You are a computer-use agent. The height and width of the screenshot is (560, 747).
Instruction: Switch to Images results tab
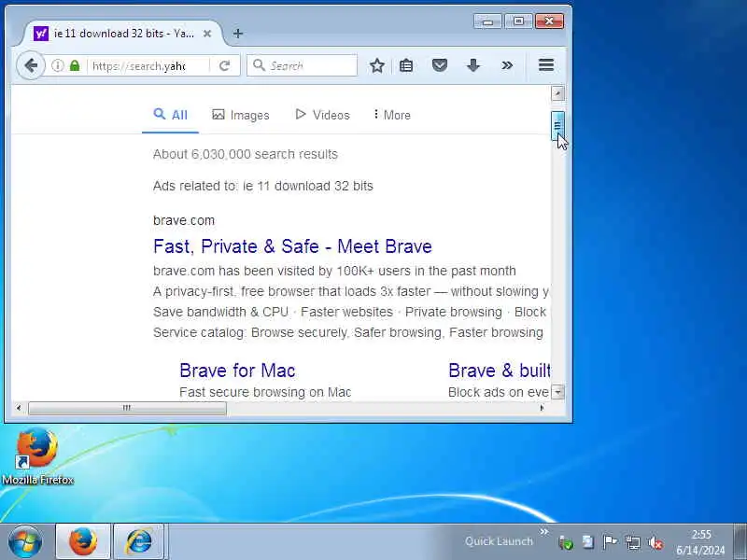click(241, 115)
